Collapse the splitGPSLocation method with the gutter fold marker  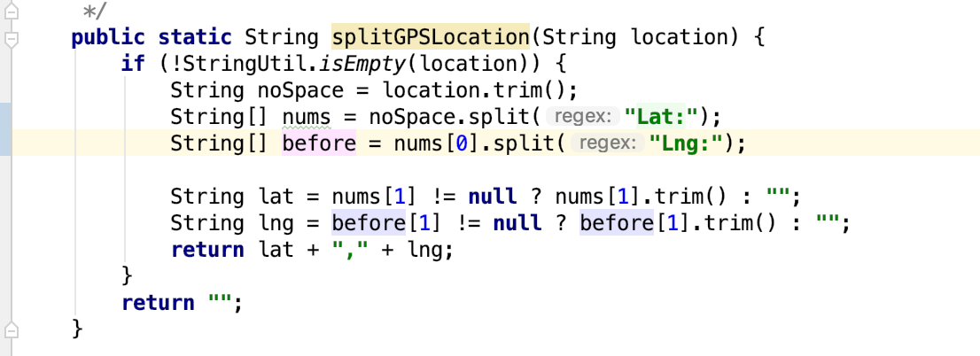pyautogui.click(x=11, y=39)
